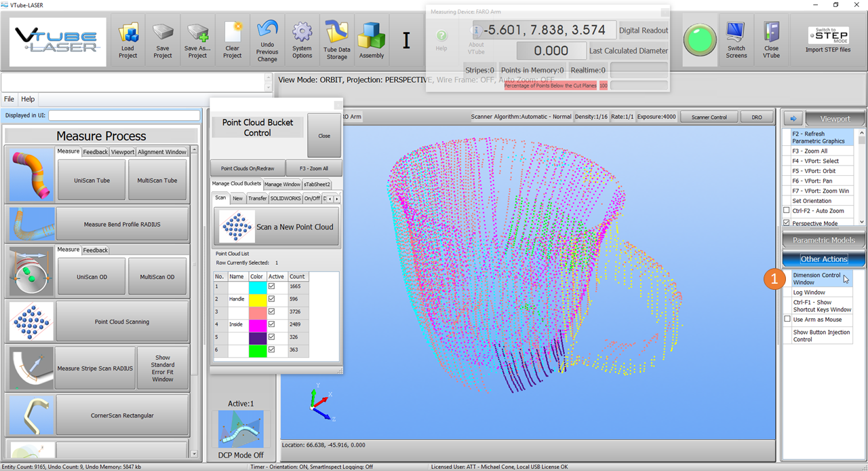Open System Options gear
The height and width of the screenshot is (471, 868).
coord(302,41)
